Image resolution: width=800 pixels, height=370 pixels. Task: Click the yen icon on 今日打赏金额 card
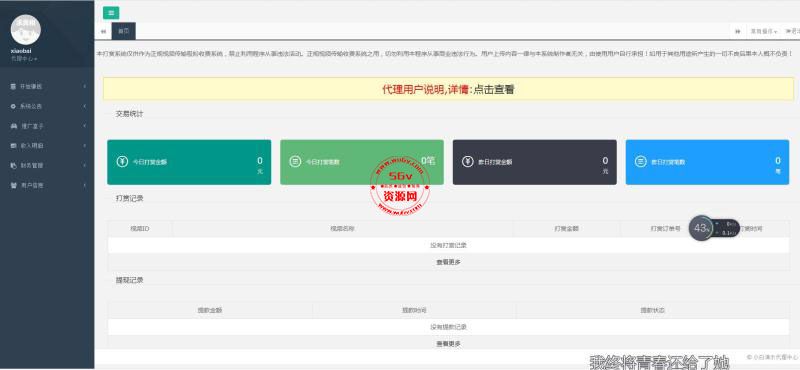click(x=122, y=162)
